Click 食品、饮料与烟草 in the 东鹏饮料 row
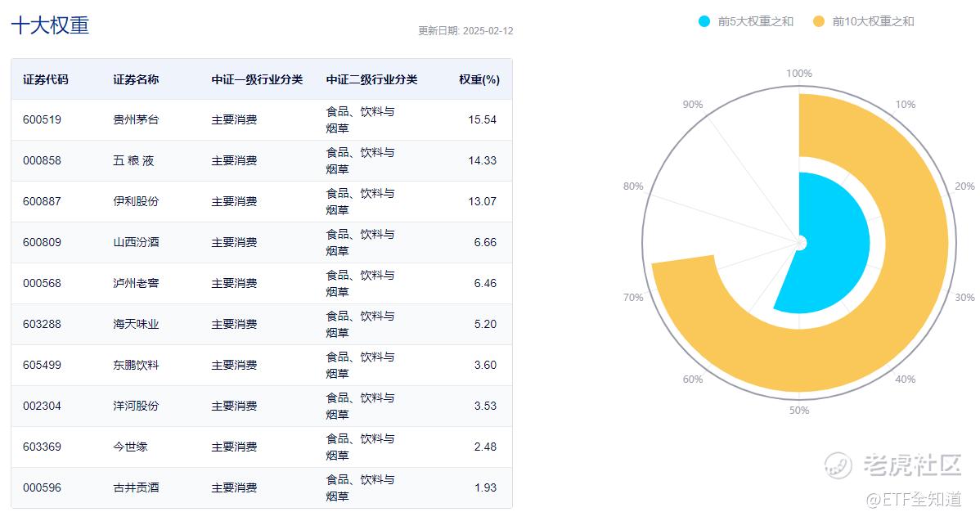The height and width of the screenshot is (521, 980). [x=360, y=365]
